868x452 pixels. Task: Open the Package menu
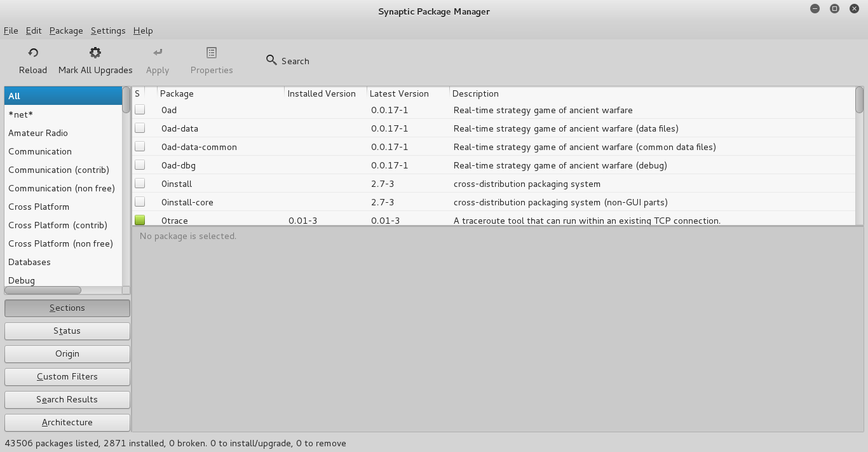click(66, 31)
